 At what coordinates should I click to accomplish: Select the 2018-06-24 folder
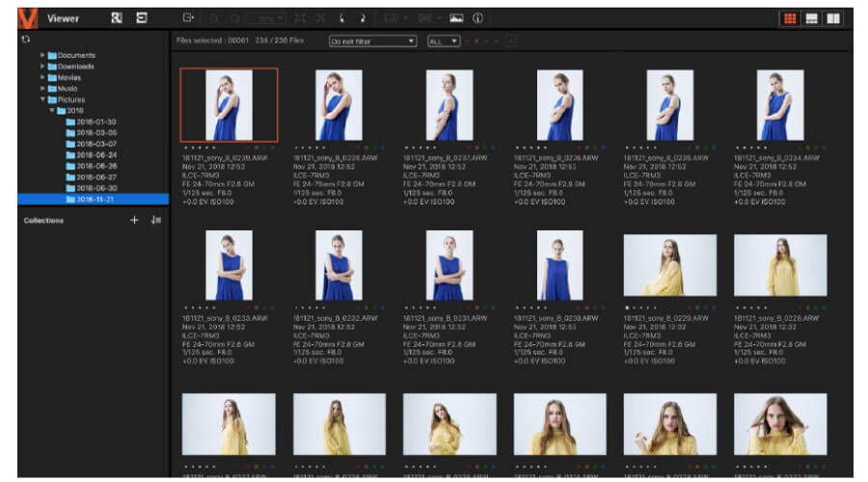pos(92,155)
